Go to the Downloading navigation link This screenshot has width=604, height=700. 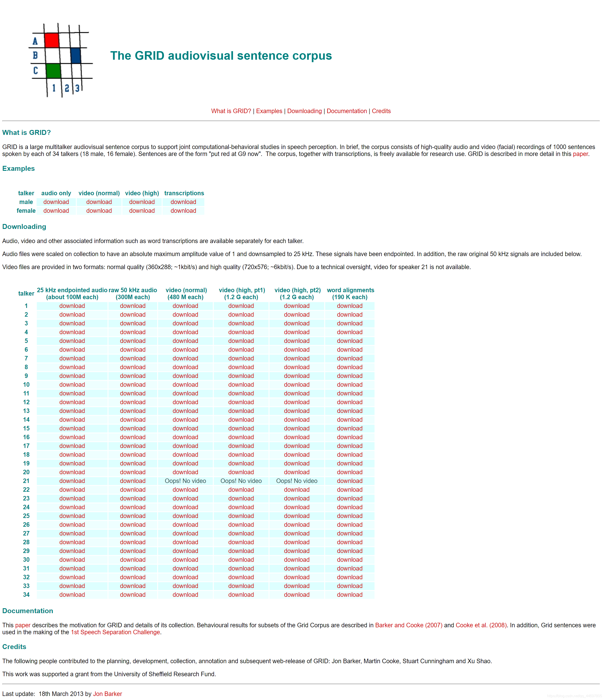[304, 111]
